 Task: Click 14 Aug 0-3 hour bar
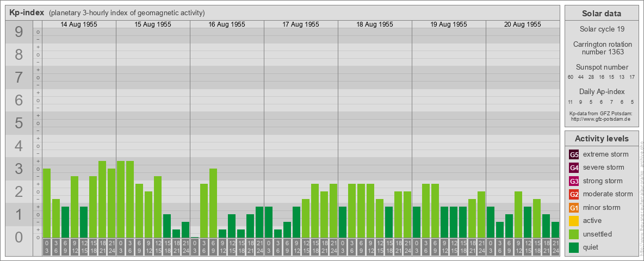(x=47, y=203)
